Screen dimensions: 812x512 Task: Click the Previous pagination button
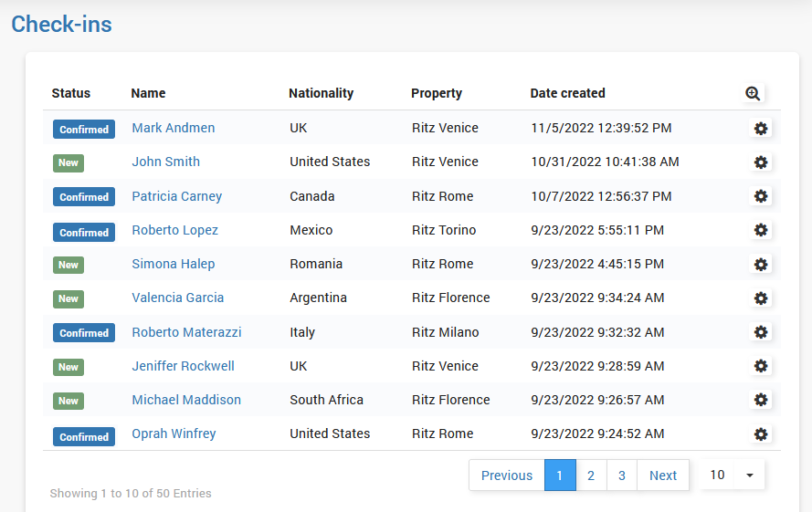pyautogui.click(x=507, y=475)
